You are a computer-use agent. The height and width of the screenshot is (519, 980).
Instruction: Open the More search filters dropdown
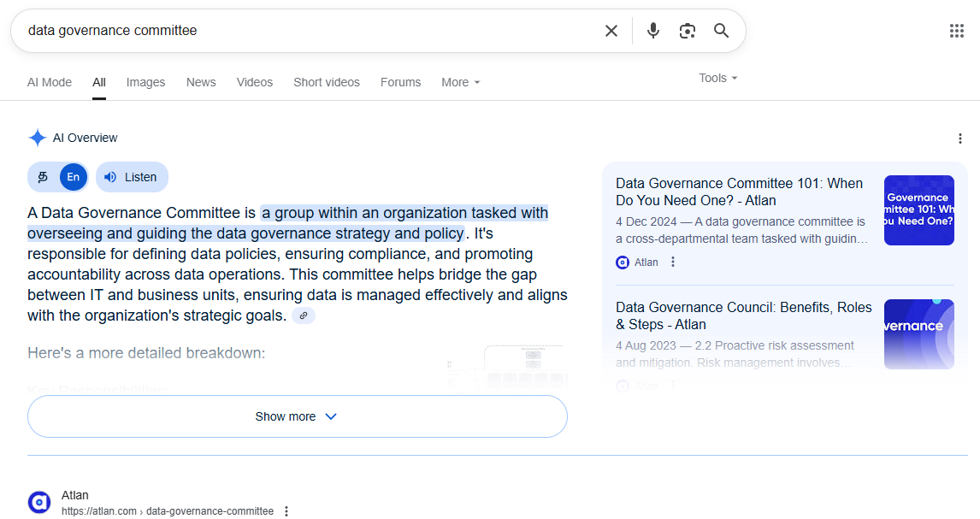pyautogui.click(x=461, y=82)
